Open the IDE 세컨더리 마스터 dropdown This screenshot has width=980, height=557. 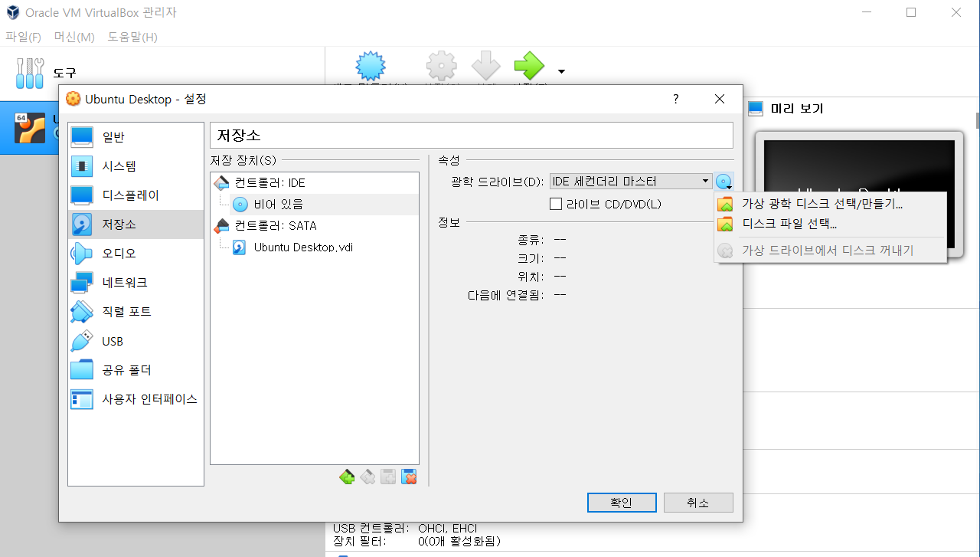pos(631,182)
